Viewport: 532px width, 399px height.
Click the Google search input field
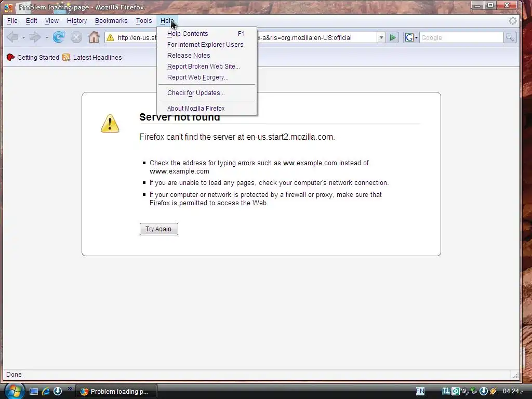point(461,37)
